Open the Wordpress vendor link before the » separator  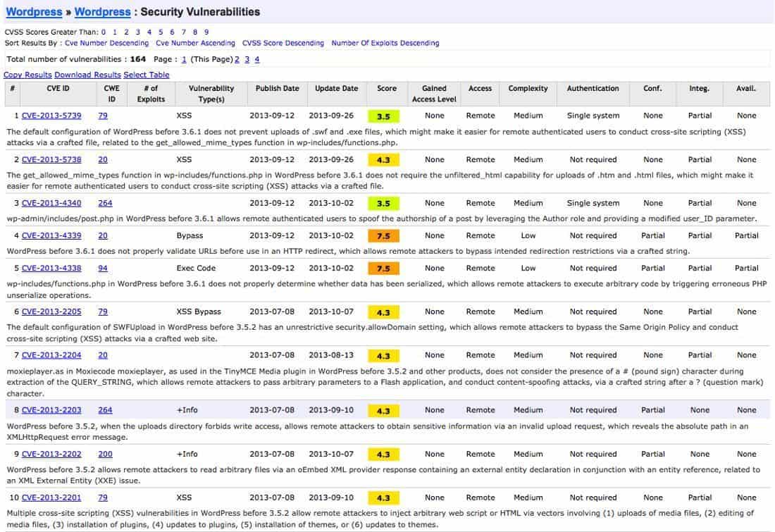click(x=34, y=12)
